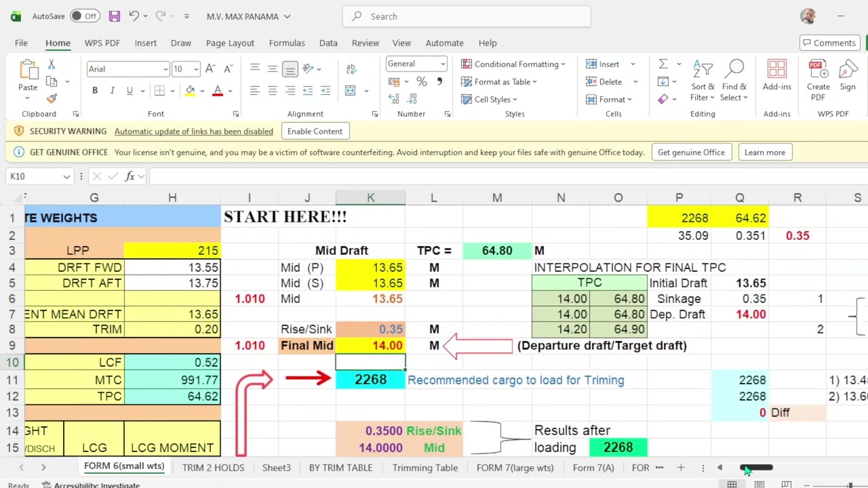Click the Add-ins icon
This screenshot has height=488, width=868.
tap(776, 69)
